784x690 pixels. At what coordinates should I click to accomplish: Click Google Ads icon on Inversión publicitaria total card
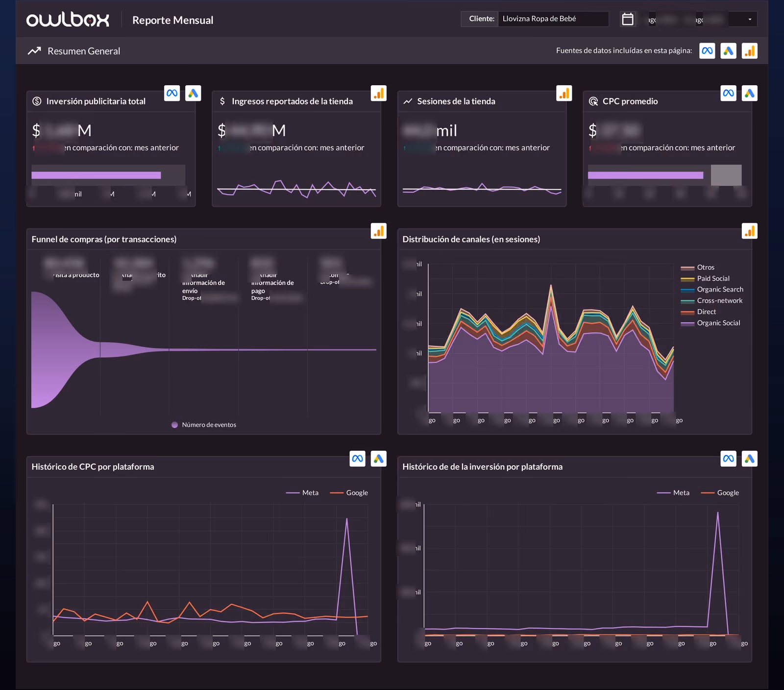pos(194,93)
